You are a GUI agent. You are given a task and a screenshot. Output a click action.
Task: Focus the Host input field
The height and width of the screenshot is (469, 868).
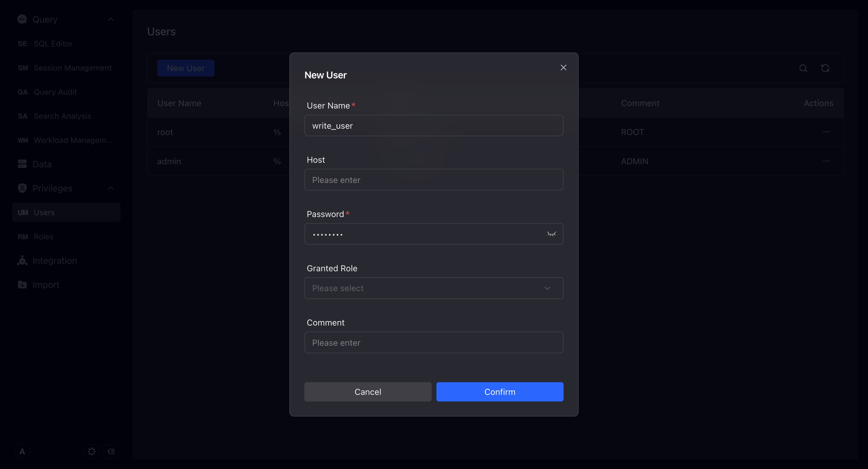pyautogui.click(x=433, y=180)
